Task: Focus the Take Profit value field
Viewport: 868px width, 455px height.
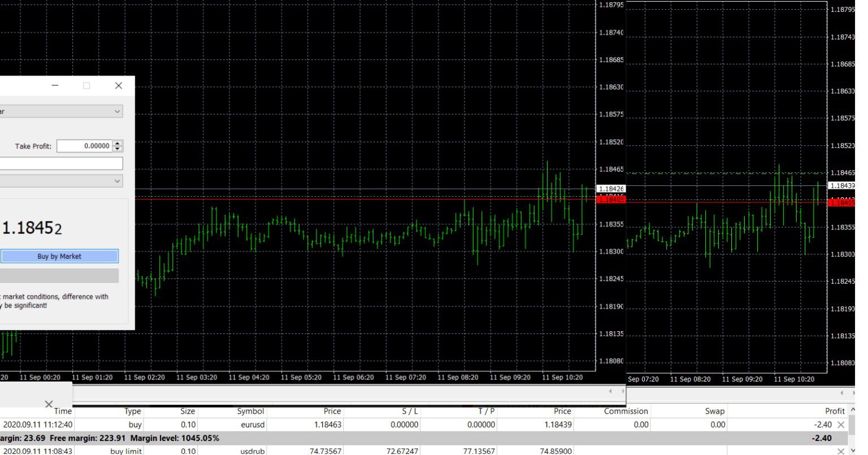Action: 85,146
